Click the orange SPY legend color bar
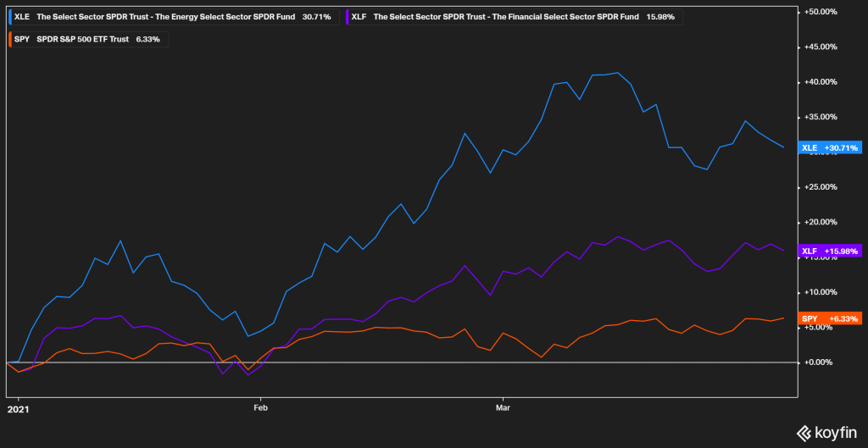Image resolution: width=868 pixels, height=448 pixels. tap(8, 39)
